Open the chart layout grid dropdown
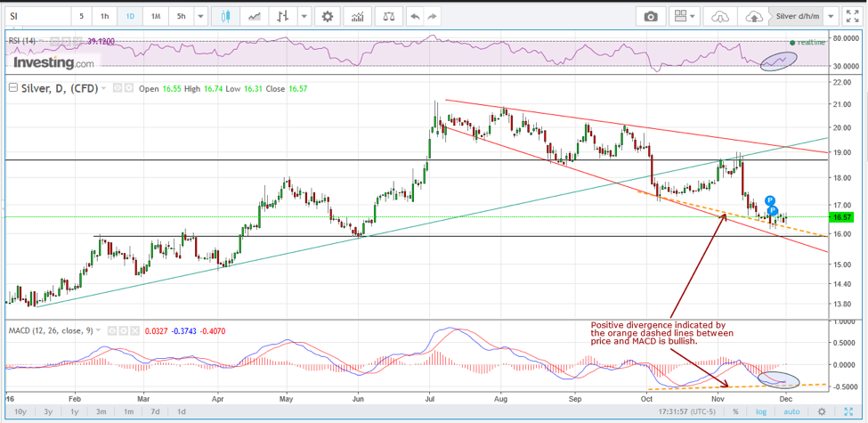 coord(685,16)
